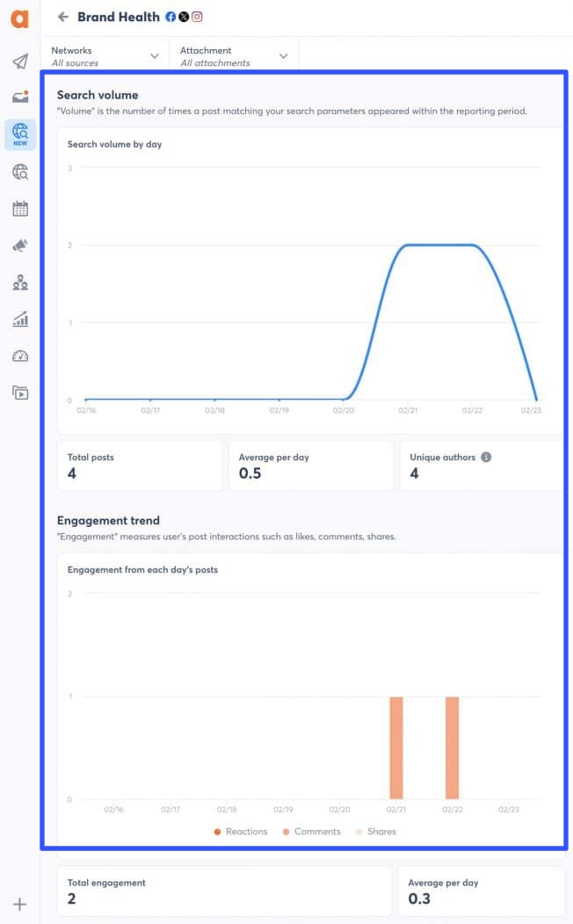Open the social search globe icon
Image resolution: width=573 pixels, height=924 pixels.
pos(19,172)
